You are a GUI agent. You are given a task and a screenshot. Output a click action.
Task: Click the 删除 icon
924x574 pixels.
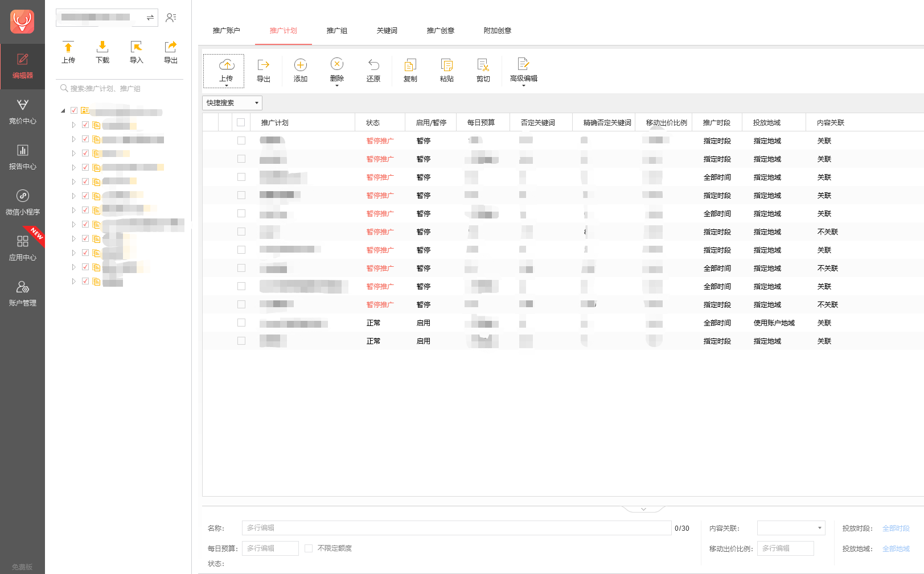tap(337, 64)
